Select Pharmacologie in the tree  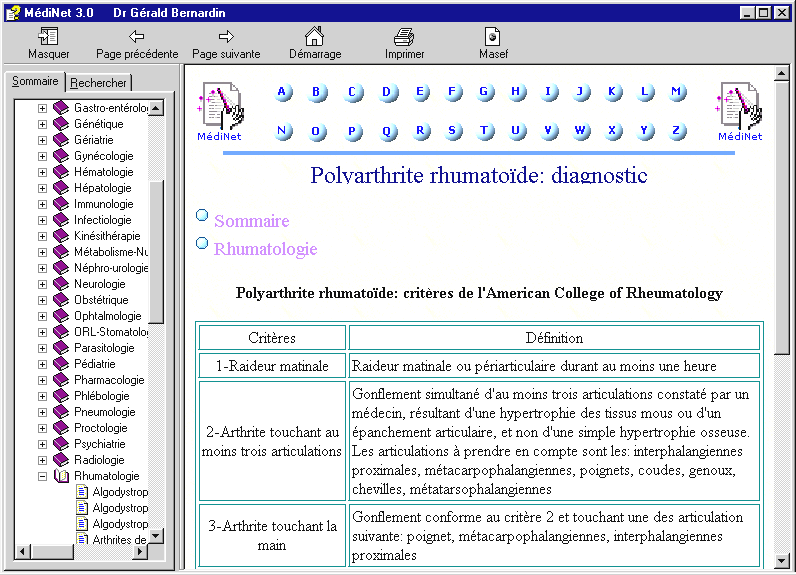click(x=109, y=380)
